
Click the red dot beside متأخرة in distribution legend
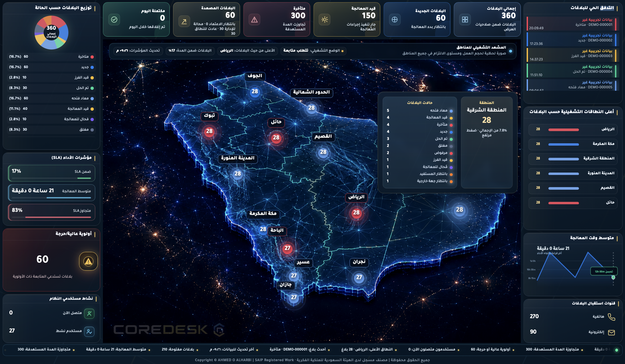pyautogui.click(x=92, y=57)
